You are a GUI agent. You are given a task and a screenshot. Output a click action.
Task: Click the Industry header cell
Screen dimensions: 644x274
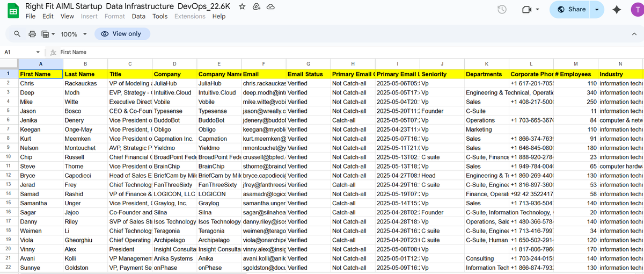click(x=620, y=74)
